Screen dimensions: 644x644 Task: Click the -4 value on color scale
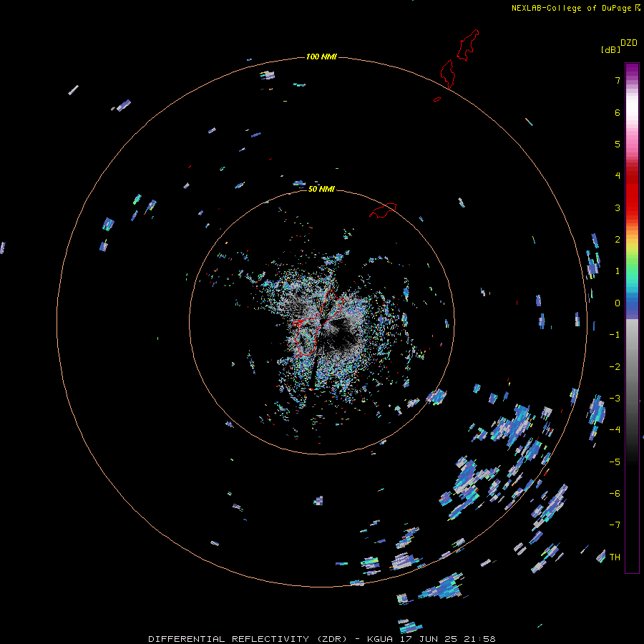tap(615, 430)
